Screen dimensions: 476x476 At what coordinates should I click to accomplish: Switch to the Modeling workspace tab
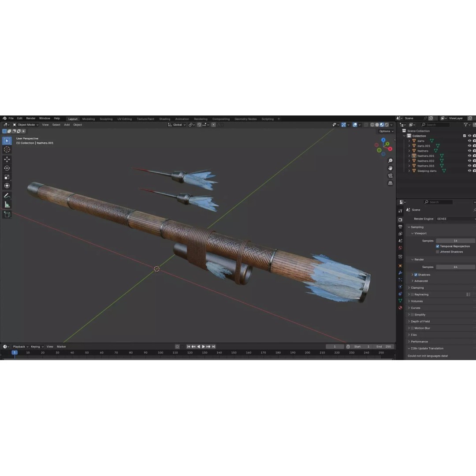click(x=88, y=119)
